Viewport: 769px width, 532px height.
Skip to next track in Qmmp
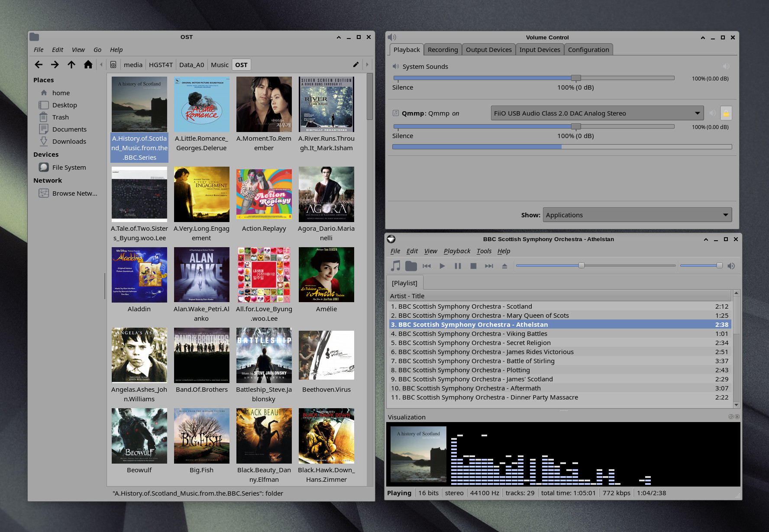[489, 266]
